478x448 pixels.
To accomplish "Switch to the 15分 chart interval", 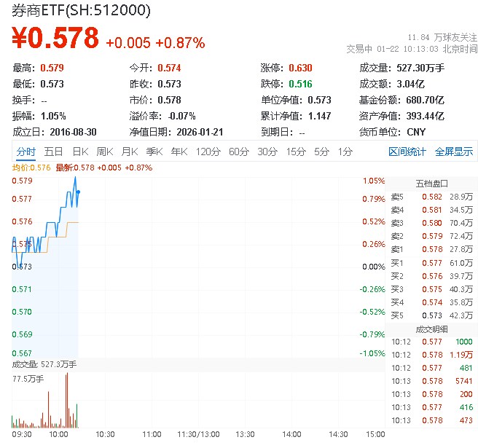I will click(296, 152).
